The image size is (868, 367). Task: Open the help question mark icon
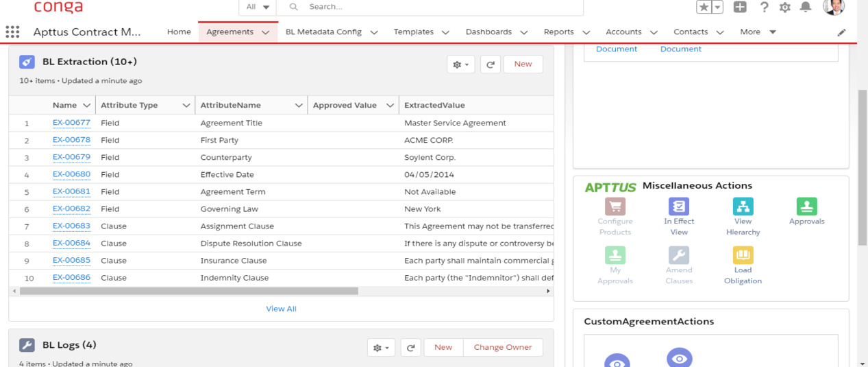click(x=764, y=7)
